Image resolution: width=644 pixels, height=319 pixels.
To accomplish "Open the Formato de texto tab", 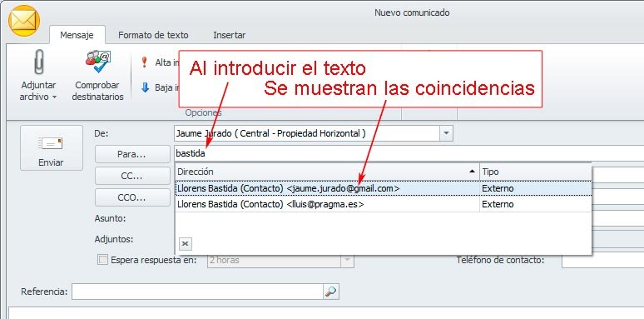I will coord(153,35).
